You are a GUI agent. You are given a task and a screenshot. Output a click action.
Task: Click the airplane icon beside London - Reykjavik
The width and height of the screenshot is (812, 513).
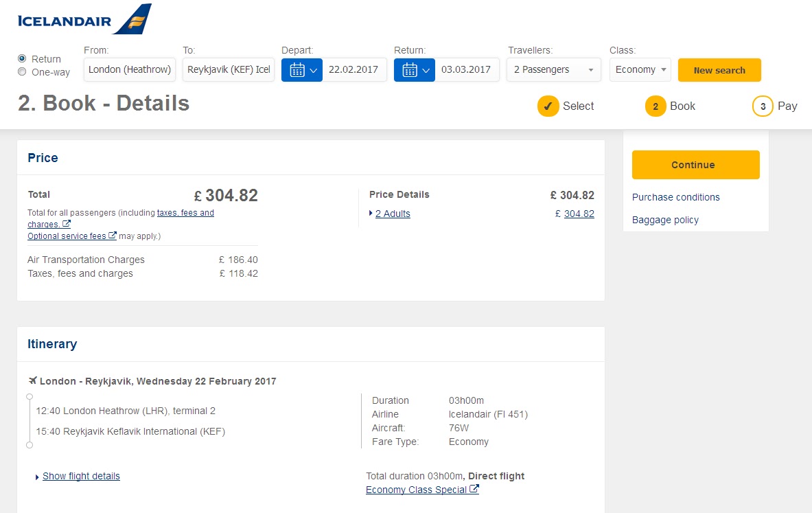click(x=33, y=381)
